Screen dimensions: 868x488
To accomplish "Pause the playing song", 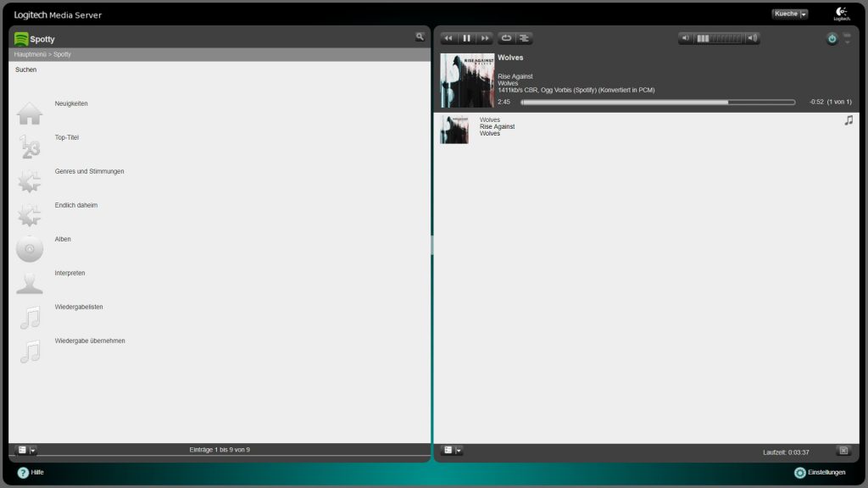I will coord(467,38).
